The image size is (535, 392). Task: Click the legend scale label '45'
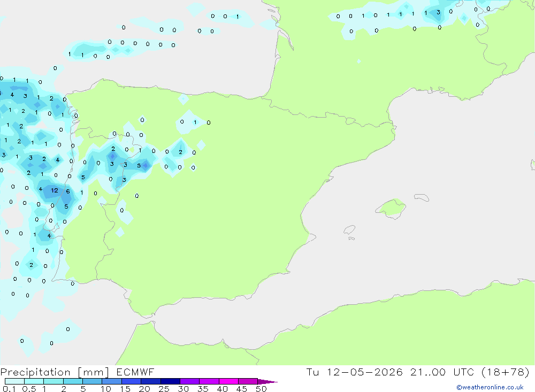[x=242, y=389]
